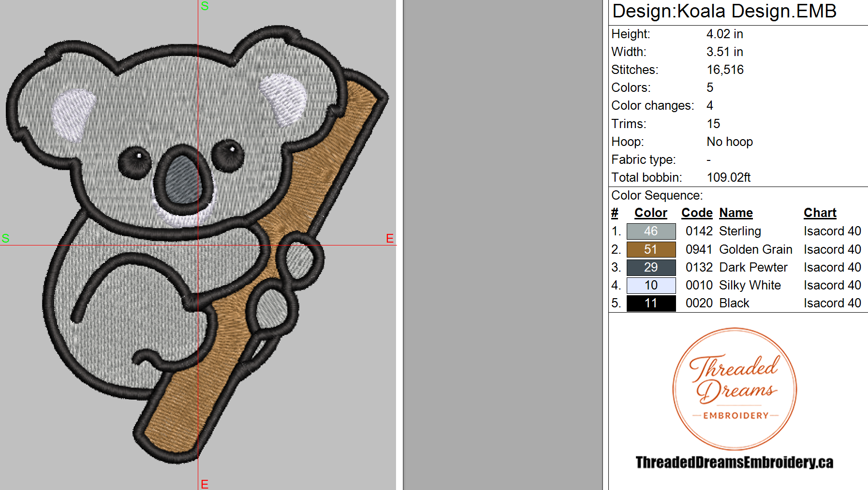Click the Height value '4.02 in'
The image size is (868, 490).
coord(724,34)
